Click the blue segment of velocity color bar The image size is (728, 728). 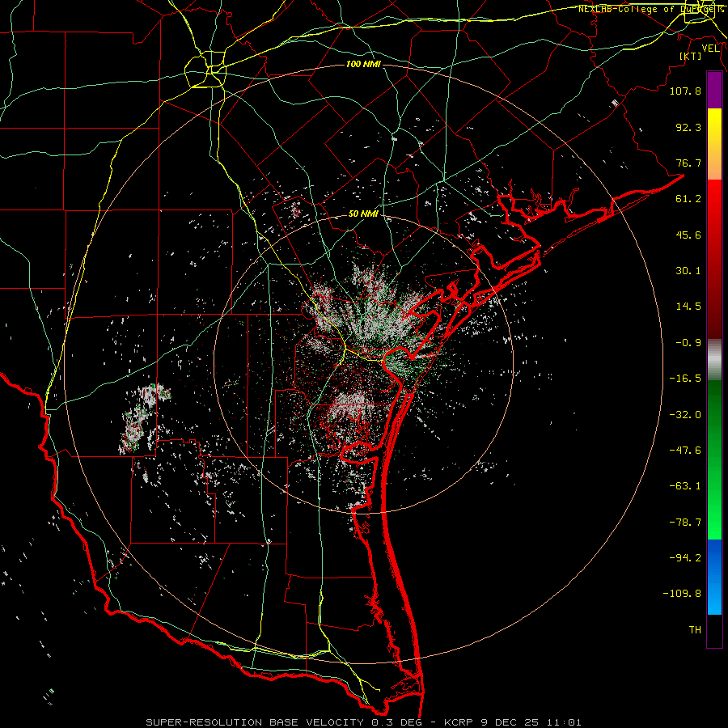(714, 577)
